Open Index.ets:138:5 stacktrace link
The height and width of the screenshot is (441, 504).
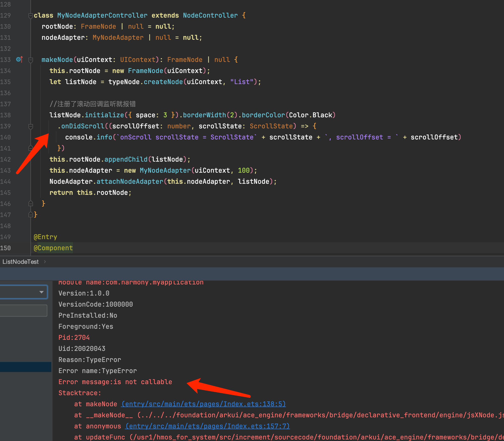(203, 404)
